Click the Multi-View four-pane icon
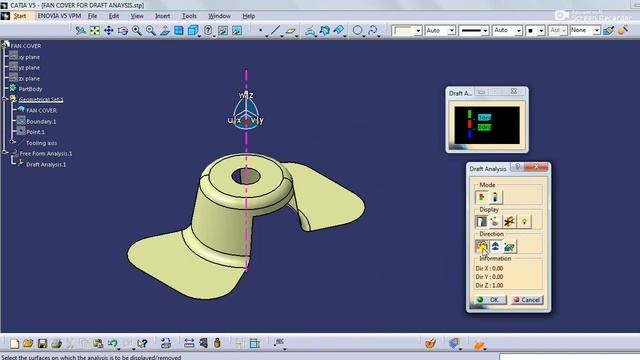Image resolution: width=640 pixels, height=360 pixels. 179,31
